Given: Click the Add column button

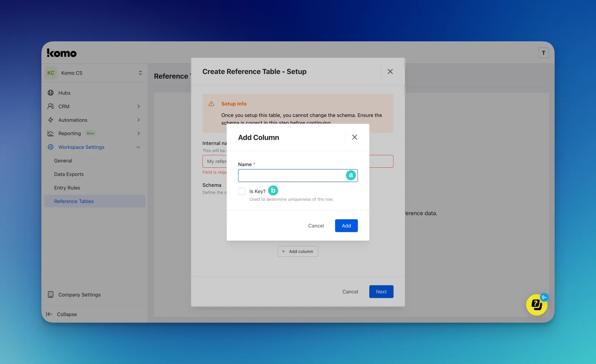Looking at the screenshot, I should point(298,251).
